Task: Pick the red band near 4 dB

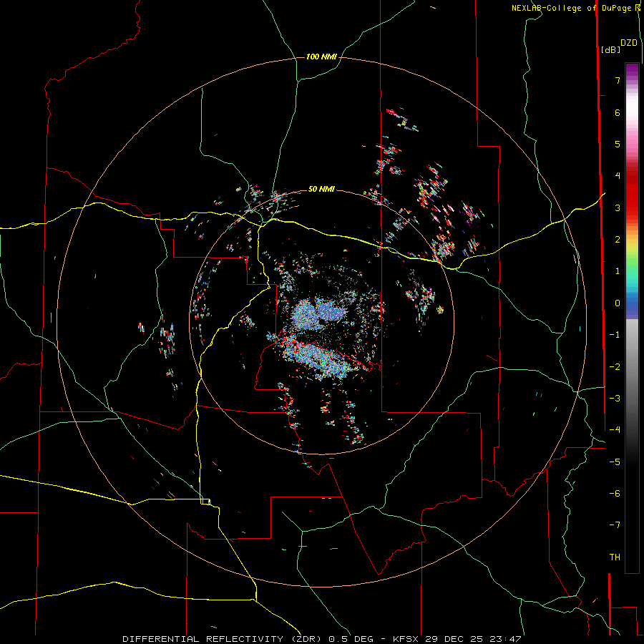Action: (632, 176)
